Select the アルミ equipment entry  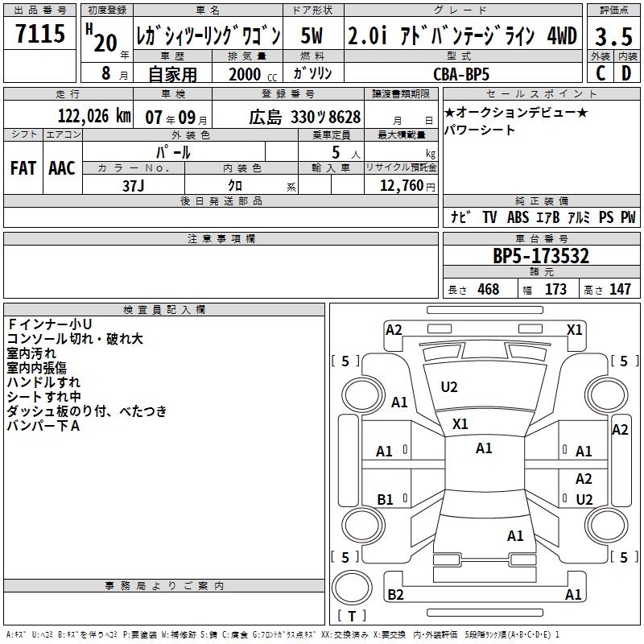pos(579,217)
